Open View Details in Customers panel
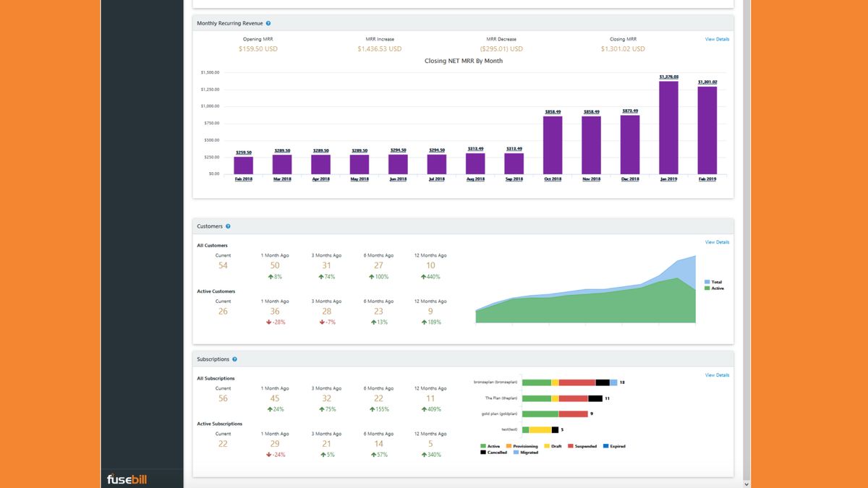 point(717,242)
